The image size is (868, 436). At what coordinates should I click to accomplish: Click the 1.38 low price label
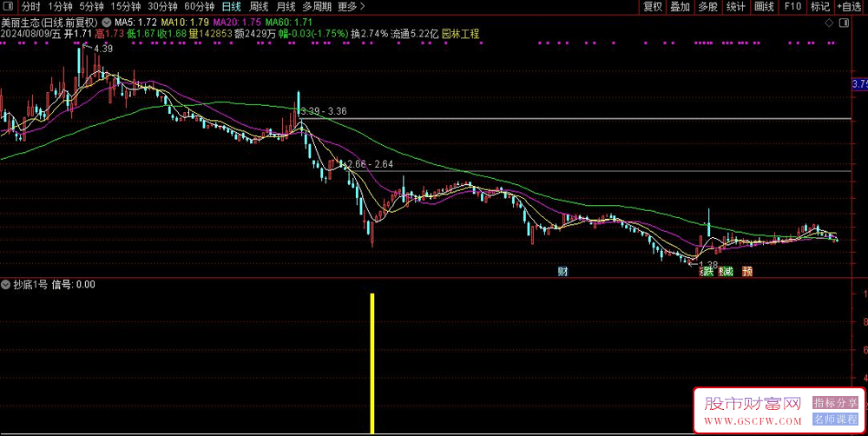pyautogui.click(x=708, y=265)
